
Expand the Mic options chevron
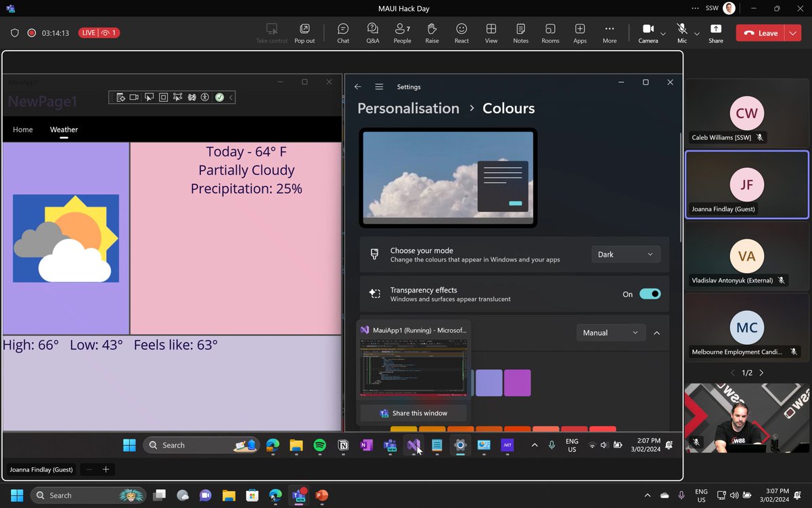click(697, 33)
